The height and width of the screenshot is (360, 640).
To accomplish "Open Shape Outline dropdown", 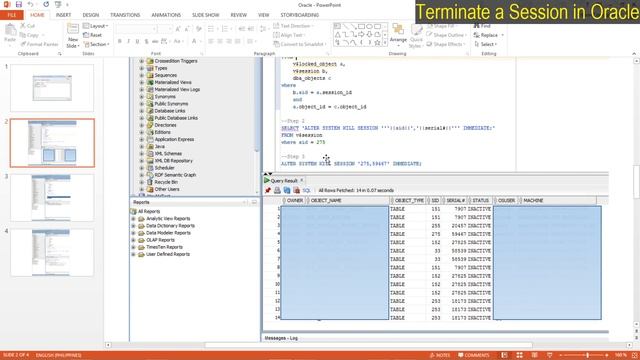I will point(447,35).
